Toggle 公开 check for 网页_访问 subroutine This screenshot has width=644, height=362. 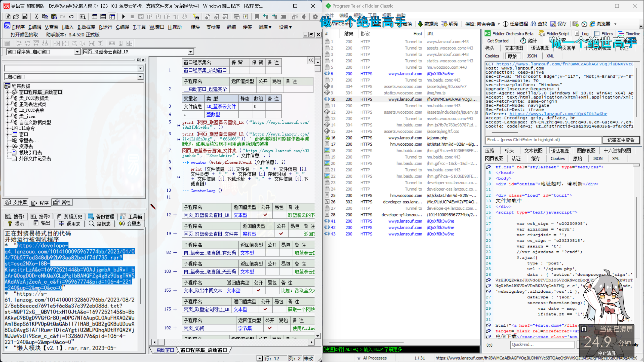point(270,328)
